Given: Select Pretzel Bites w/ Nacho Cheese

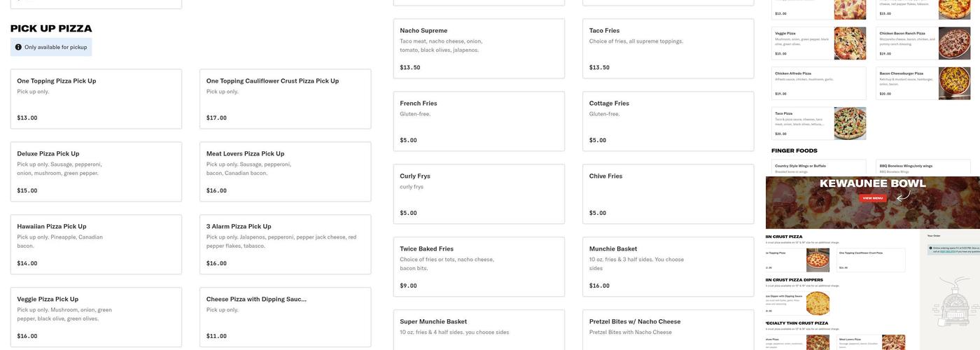Looking at the screenshot, I should pos(668,329).
